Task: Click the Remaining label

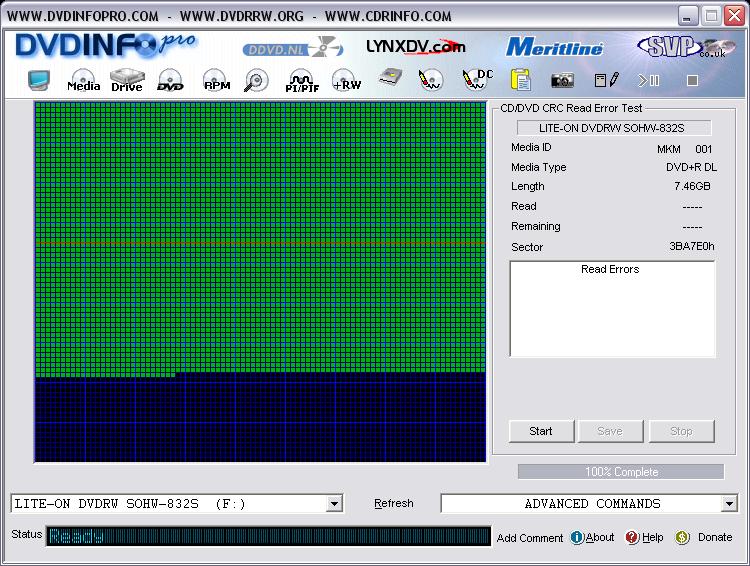Action: [x=536, y=226]
